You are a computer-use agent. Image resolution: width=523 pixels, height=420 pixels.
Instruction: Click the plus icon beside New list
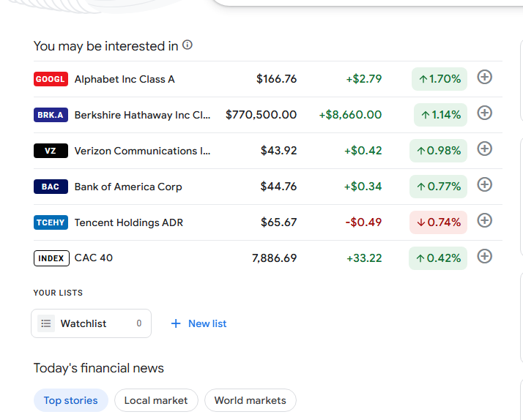pyautogui.click(x=176, y=323)
